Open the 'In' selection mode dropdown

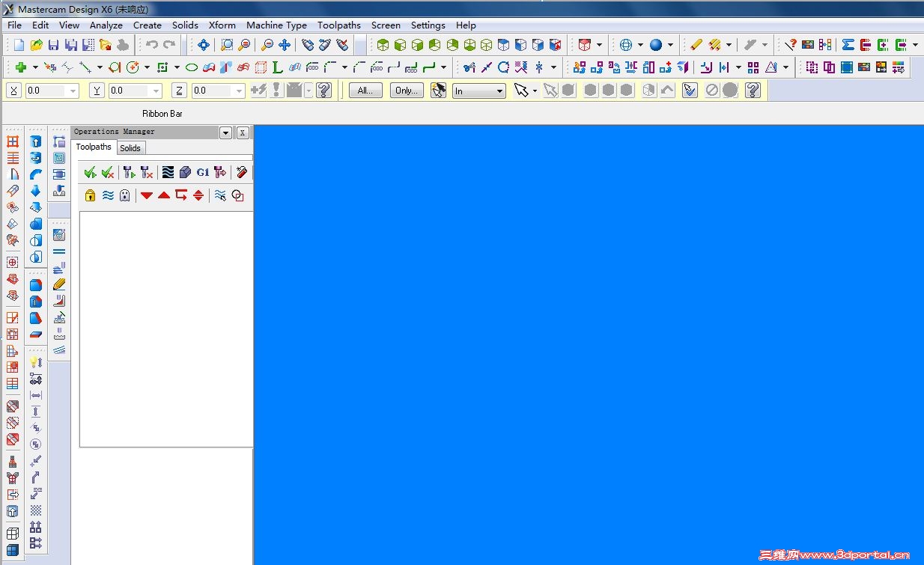pos(499,91)
